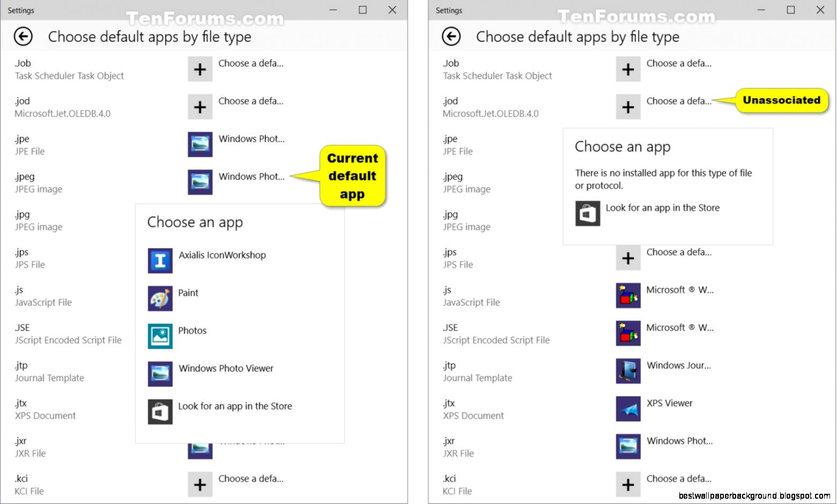
Task: Click Choose a default for .Job, right window
Action: pos(679,63)
